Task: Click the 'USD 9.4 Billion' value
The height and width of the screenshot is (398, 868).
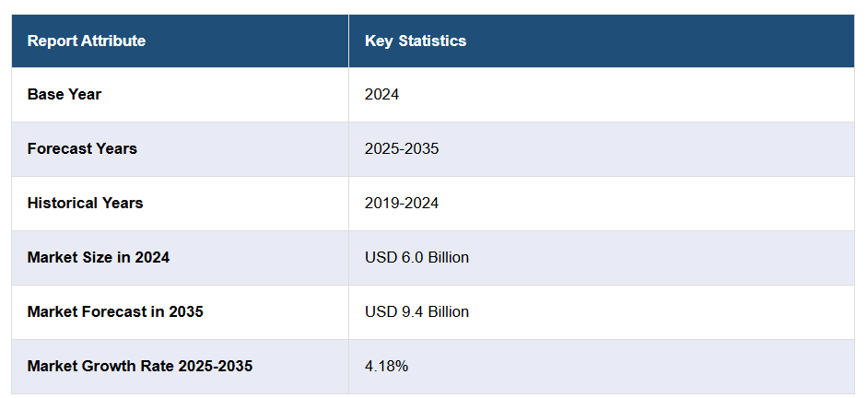Action: click(x=416, y=311)
